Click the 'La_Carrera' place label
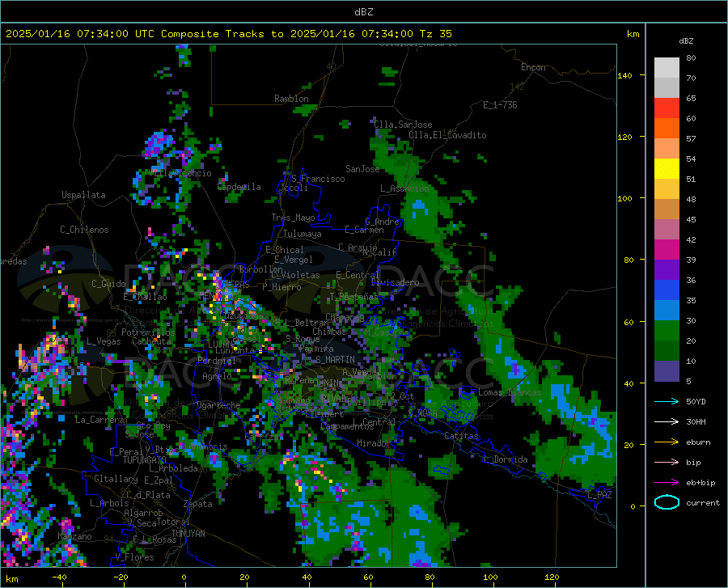 click(99, 420)
